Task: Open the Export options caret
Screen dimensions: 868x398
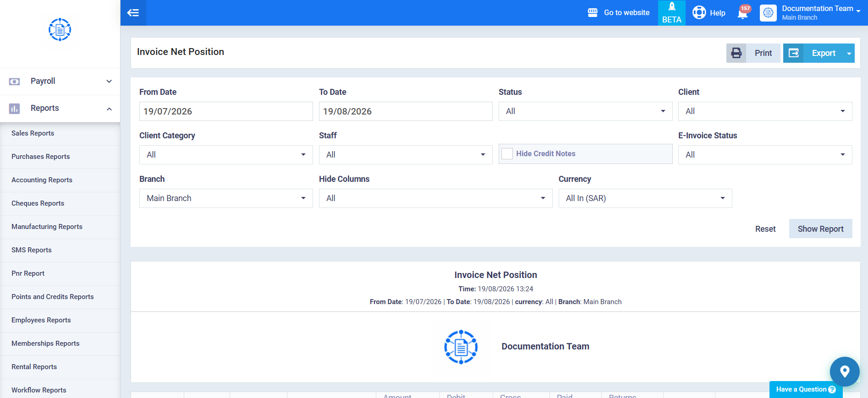Action: click(x=849, y=54)
